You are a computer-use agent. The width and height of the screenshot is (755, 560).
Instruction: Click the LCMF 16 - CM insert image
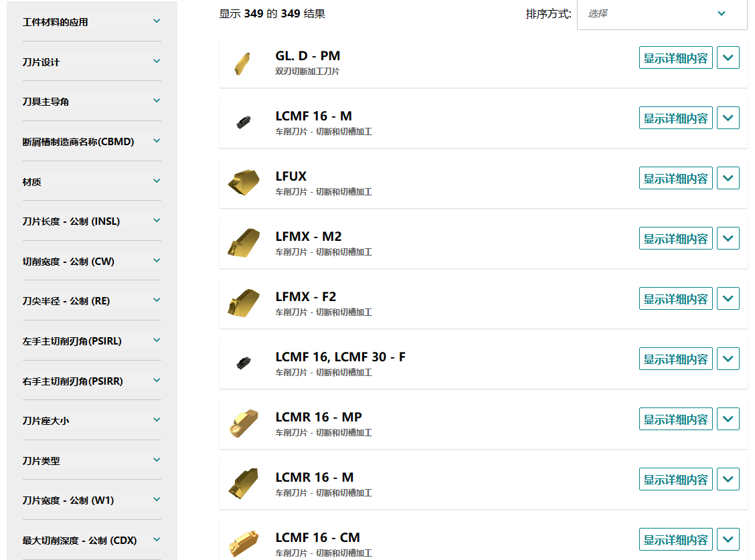[x=242, y=543]
